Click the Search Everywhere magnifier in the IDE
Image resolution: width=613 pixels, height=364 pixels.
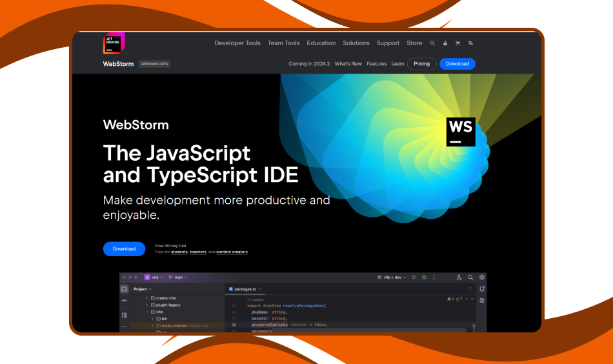coord(470,278)
